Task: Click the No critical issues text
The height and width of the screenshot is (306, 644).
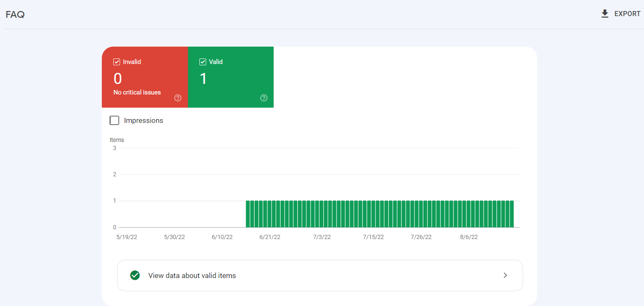Action: 137,92
